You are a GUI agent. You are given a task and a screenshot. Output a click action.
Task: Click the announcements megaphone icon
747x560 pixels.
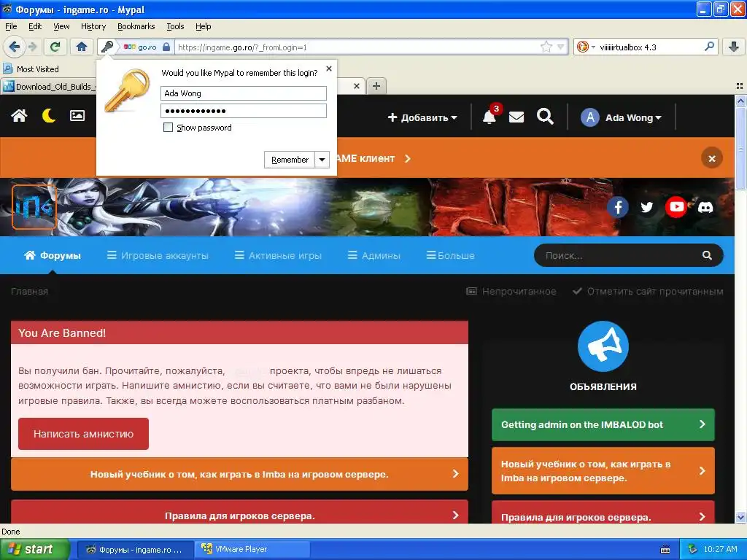[603, 346]
